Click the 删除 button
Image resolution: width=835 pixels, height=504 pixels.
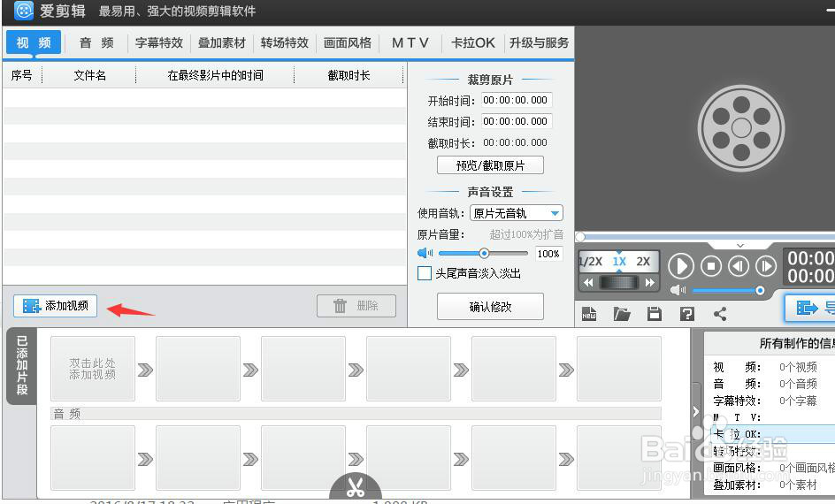click(x=356, y=305)
